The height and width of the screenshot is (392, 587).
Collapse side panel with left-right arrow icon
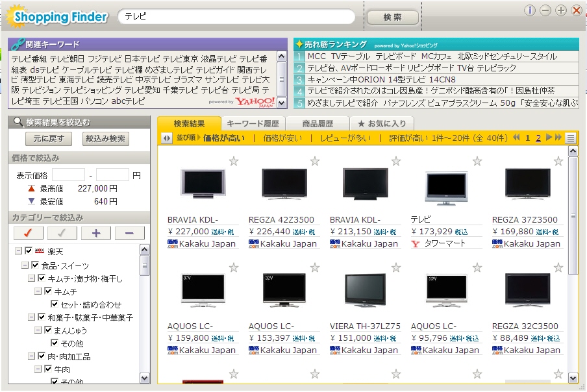[x=167, y=138]
